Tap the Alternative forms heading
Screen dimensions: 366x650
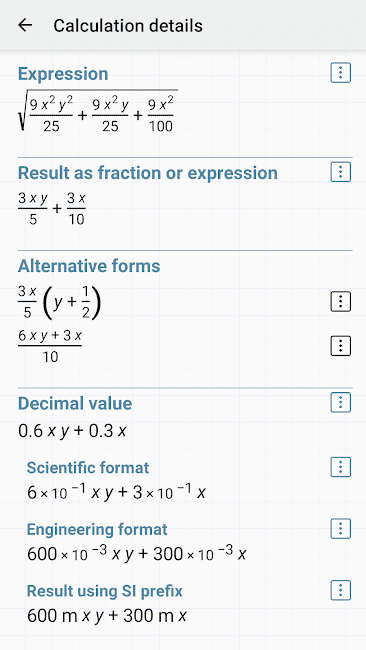[x=89, y=266]
